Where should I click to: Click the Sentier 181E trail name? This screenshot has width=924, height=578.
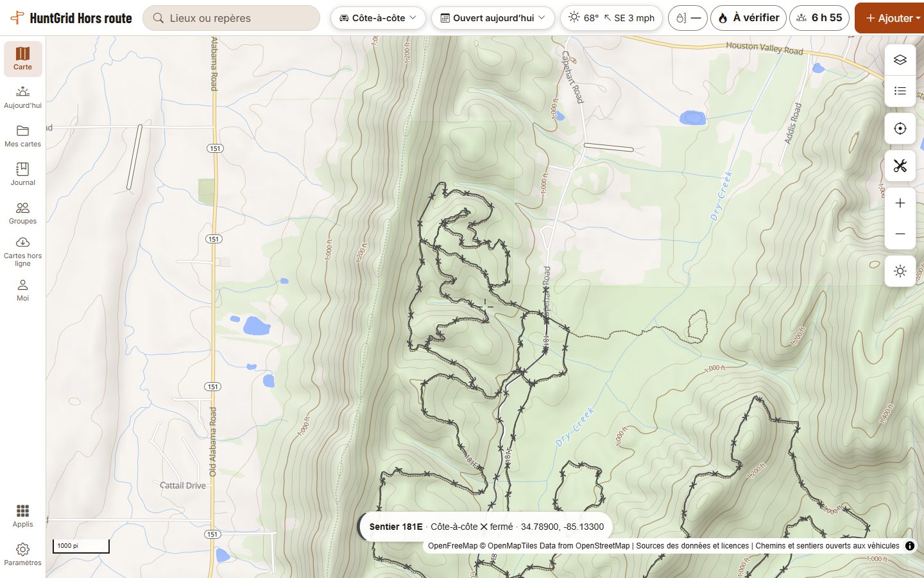click(396, 527)
